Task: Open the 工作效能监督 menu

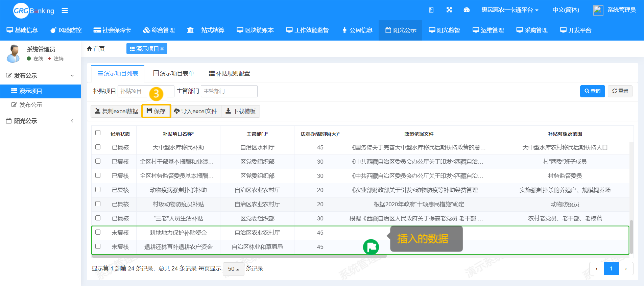Action: 307,30
